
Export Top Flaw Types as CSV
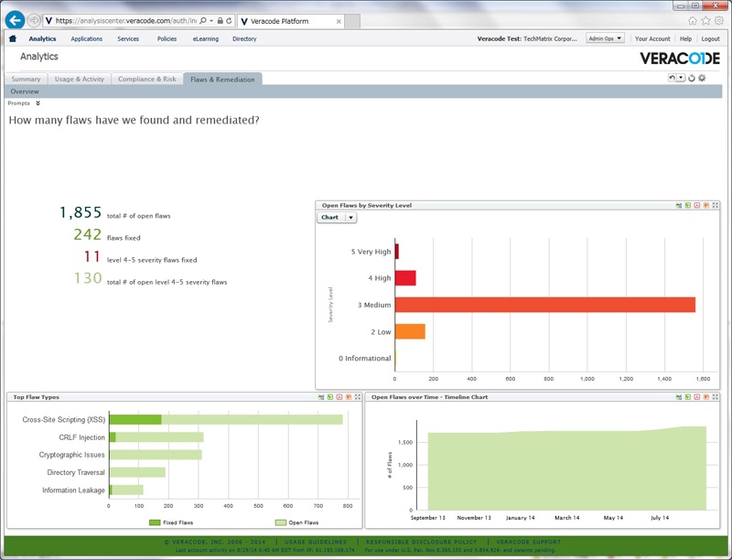(x=321, y=397)
